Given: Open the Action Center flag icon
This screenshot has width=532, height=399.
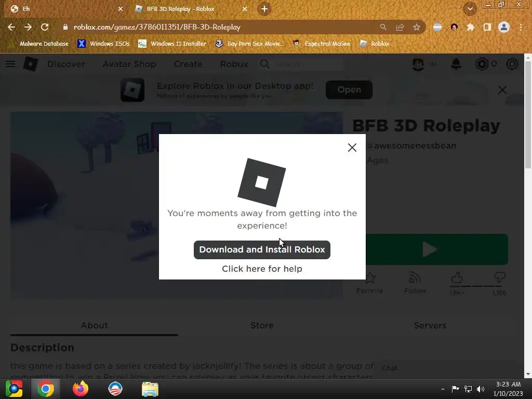Looking at the screenshot, I should [455, 389].
